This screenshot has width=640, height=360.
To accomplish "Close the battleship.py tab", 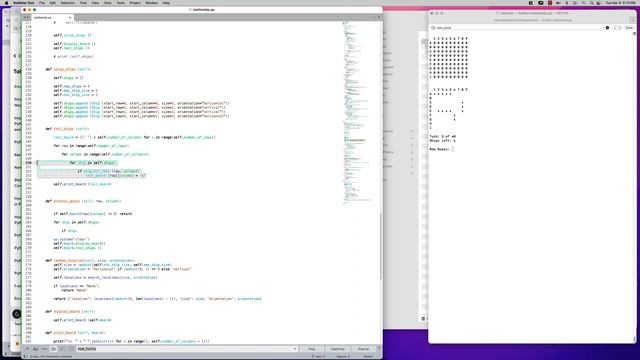I will coord(70,18).
